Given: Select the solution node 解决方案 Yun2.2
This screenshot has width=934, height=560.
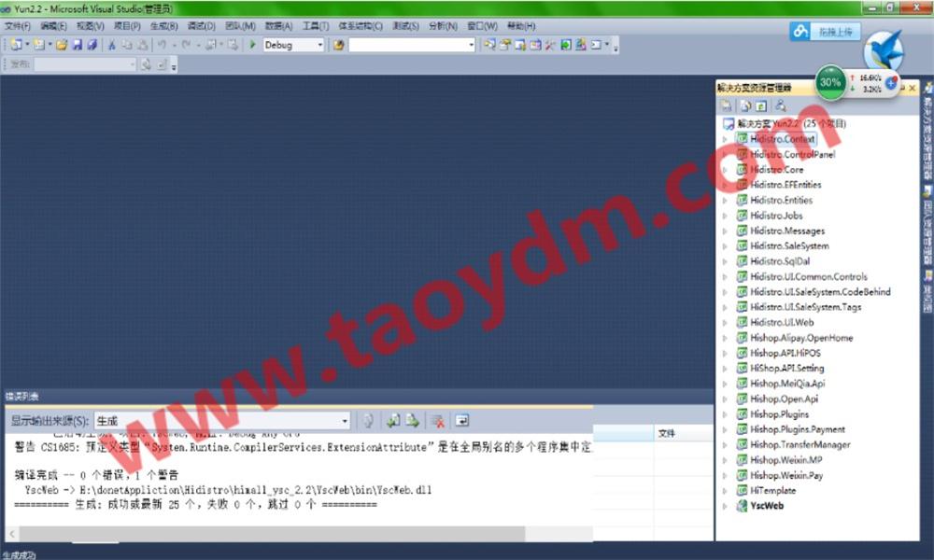Looking at the screenshot, I should coord(791,124).
